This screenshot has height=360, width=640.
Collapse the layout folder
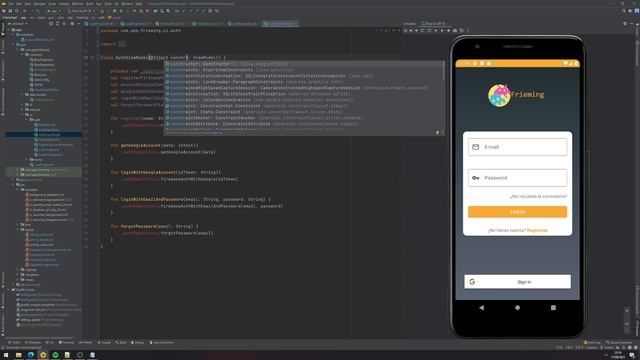point(18,230)
